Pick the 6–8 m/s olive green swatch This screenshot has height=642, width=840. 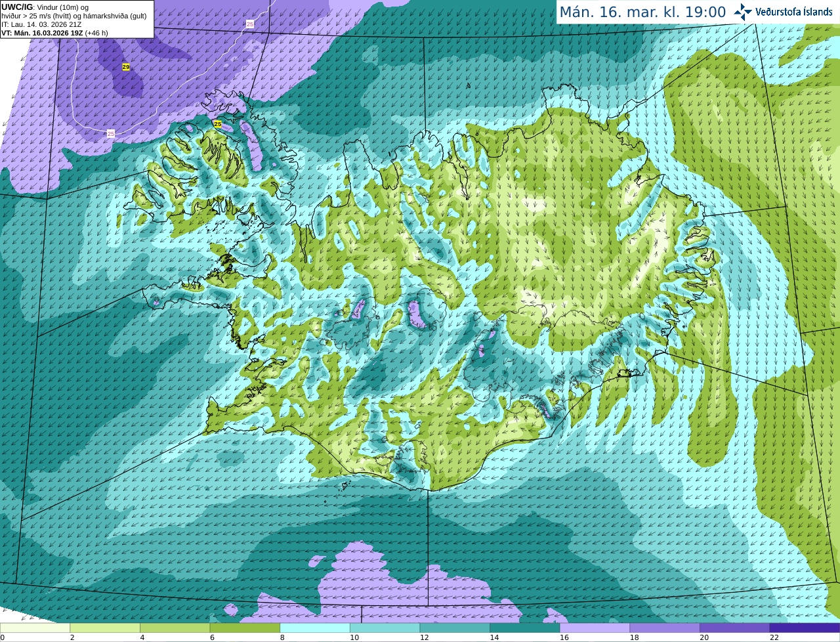click(x=245, y=628)
